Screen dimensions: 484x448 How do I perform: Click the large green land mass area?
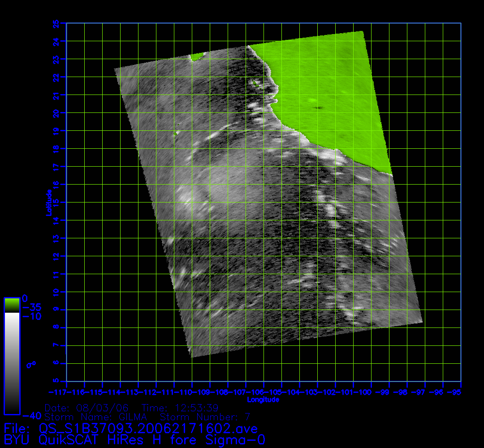pyautogui.click(x=327, y=90)
